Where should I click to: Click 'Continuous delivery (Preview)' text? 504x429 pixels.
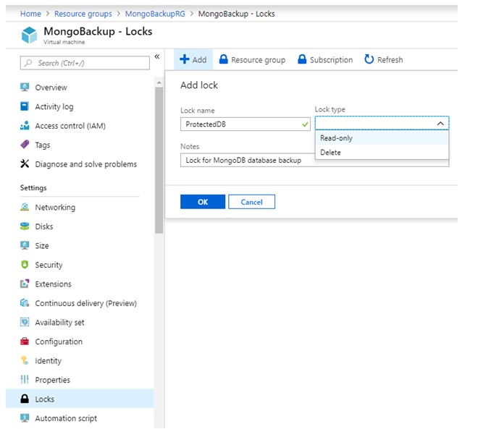pos(86,303)
